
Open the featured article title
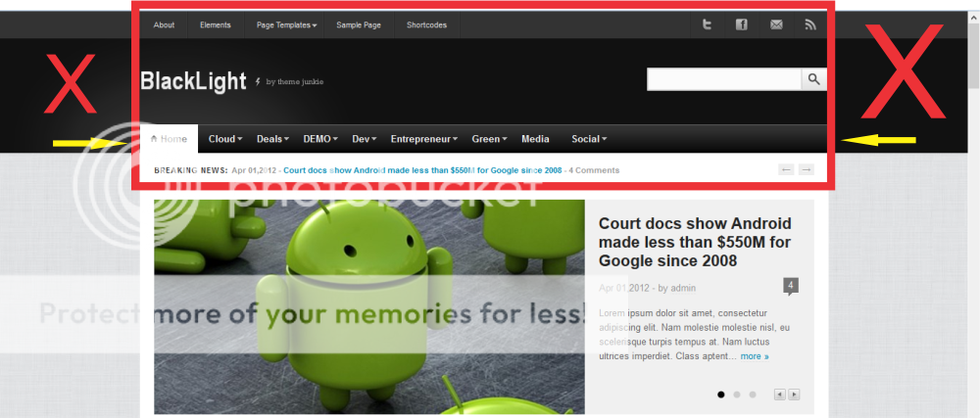pyautogui.click(x=695, y=242)
